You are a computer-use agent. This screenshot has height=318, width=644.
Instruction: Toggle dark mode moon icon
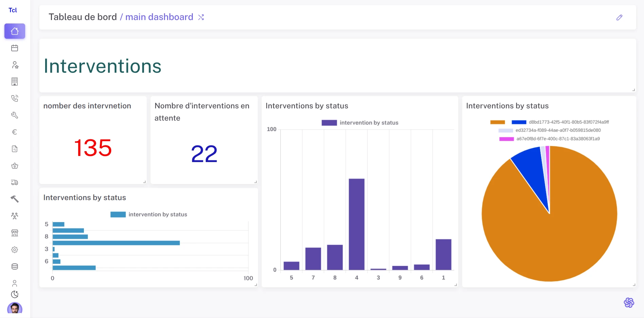(15, 294)
